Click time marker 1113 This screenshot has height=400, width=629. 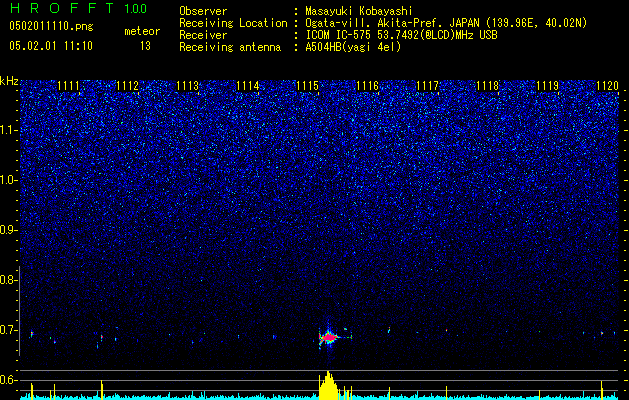(x=188, y=86)
